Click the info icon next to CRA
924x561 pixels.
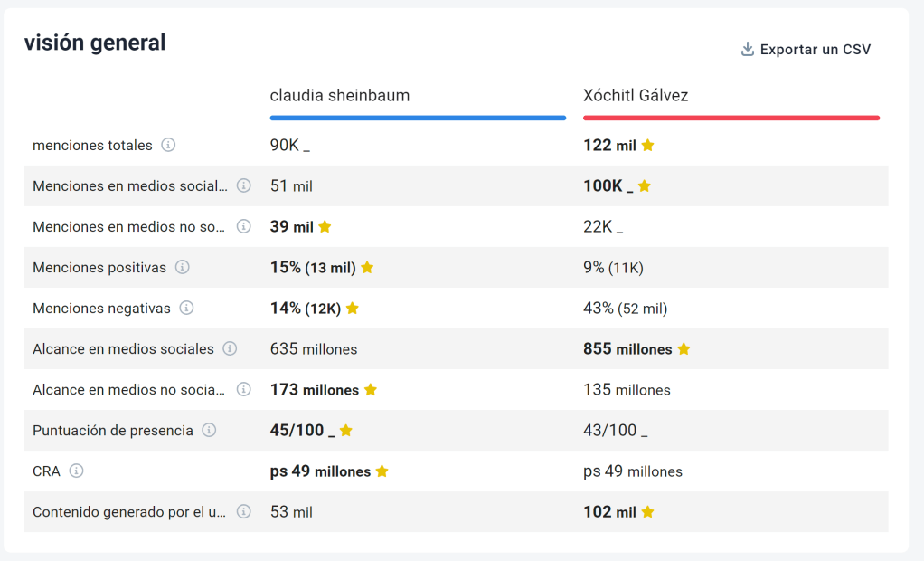[77, 471]
